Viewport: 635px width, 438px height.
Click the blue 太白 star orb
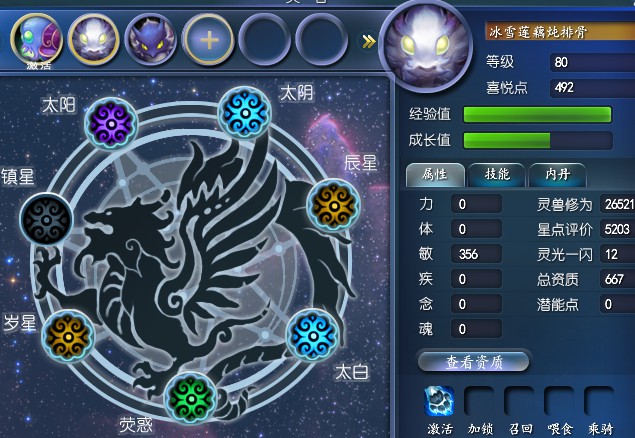click(x=312, y=335)
